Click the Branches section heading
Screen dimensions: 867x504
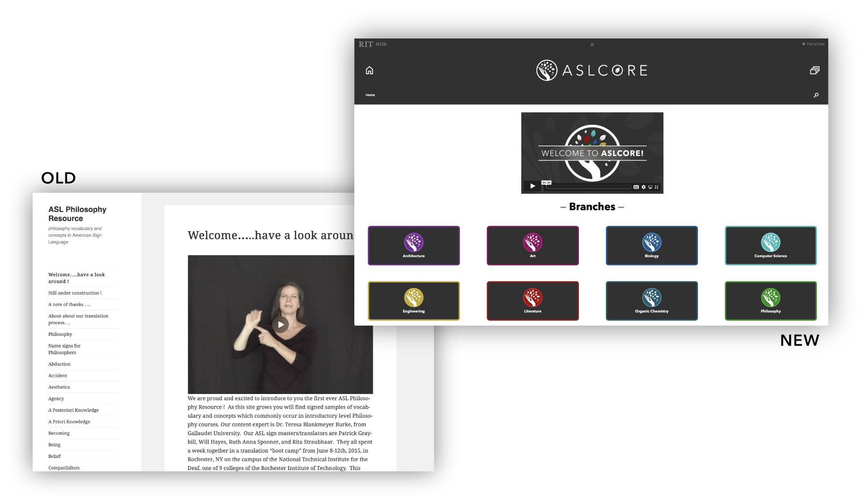click(592, 207)
